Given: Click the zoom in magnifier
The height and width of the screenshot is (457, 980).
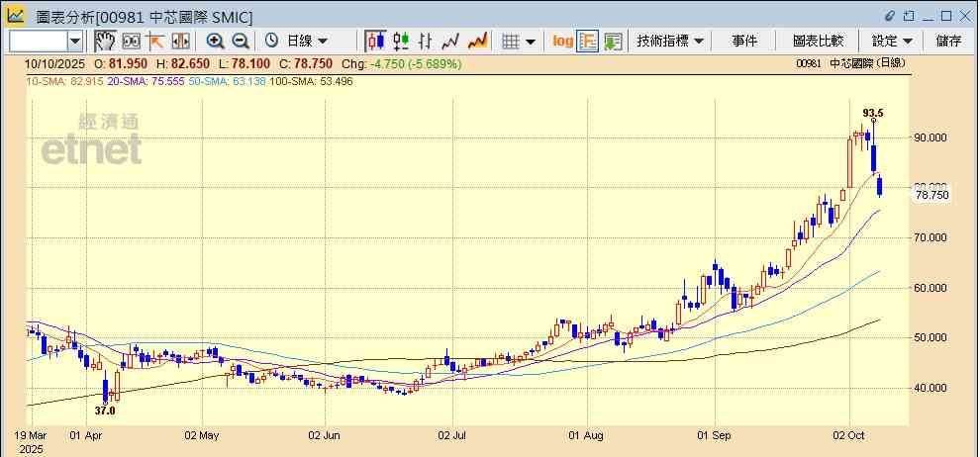Looking at the screenshot, I should coord(215,41).
